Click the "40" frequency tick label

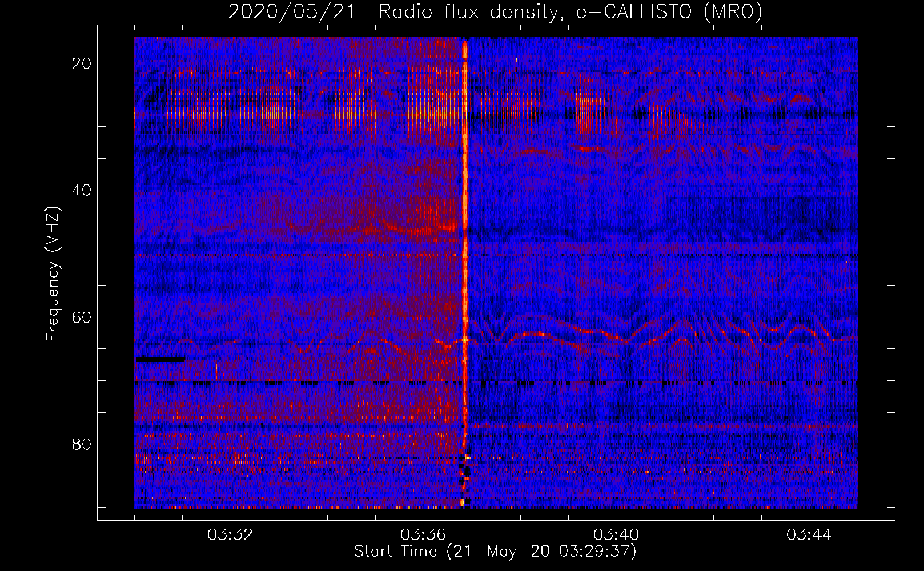[82, 190]
